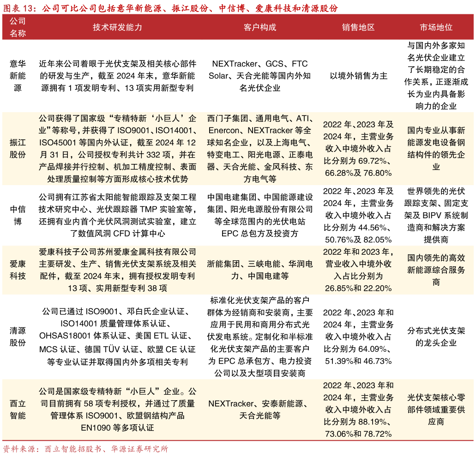The image size is (476, 457).
Task: Click the 酉立智能 company name cell
Action: [18, 410]
